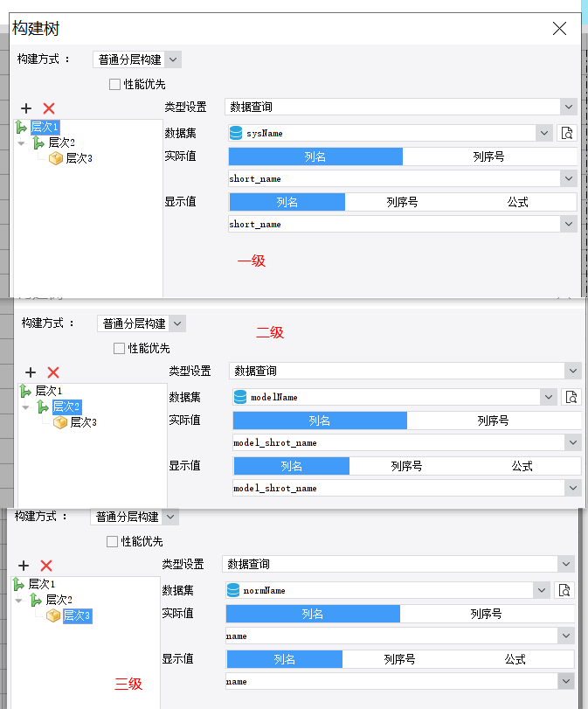Enable 性能优先 checkbox in the 三级 panel
This screenshot has width=588, height=709.
112,542
